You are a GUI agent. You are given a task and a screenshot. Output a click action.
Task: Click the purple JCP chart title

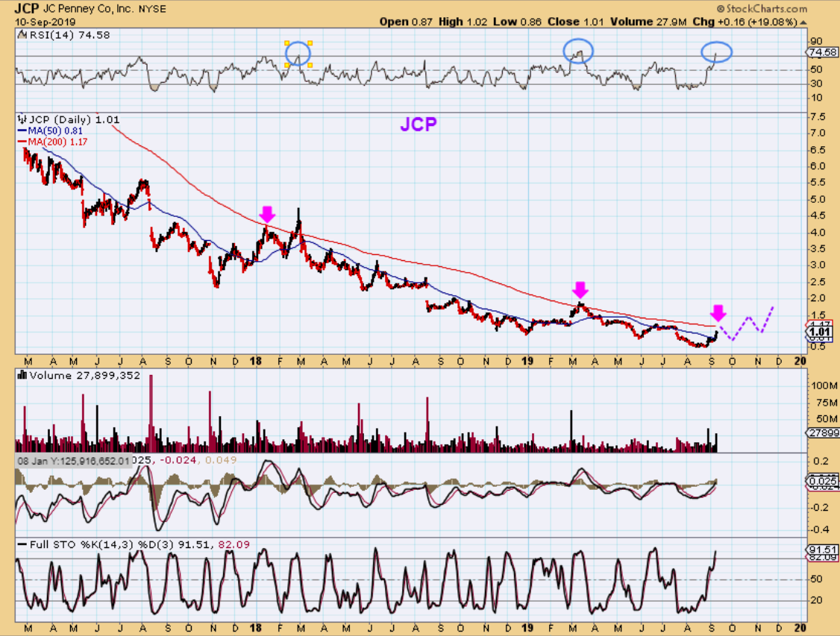click(x=419, y=125)
